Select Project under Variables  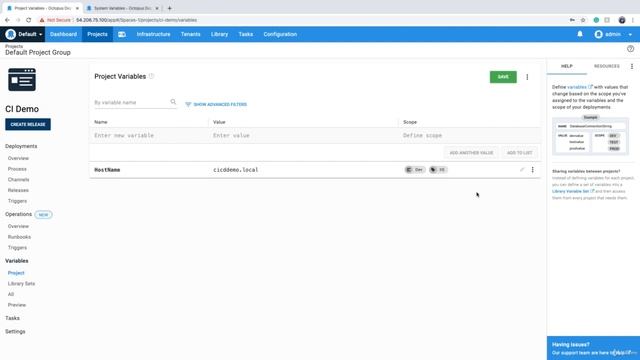(16, 273)
